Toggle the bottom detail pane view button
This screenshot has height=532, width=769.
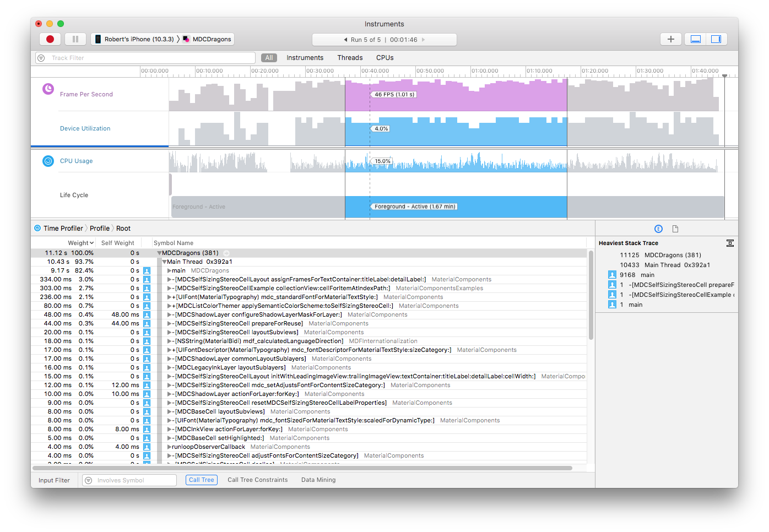[696, 39]
